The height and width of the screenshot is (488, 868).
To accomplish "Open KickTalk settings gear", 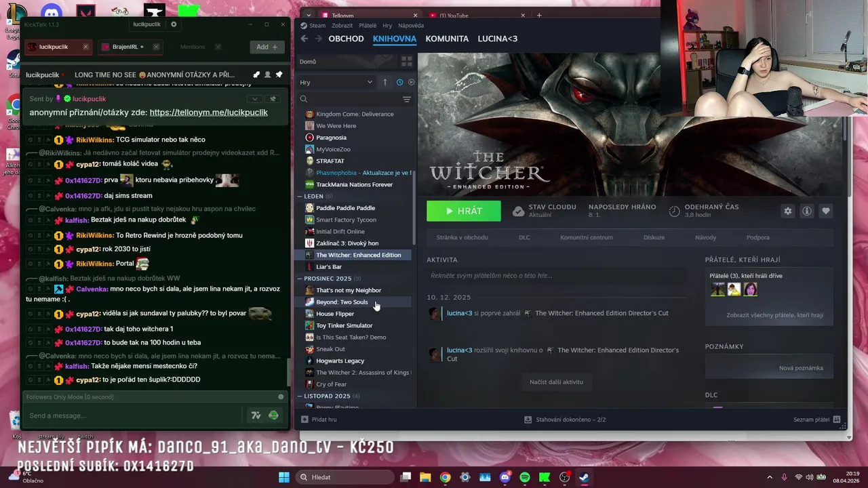I will click(x=174, y=24).
